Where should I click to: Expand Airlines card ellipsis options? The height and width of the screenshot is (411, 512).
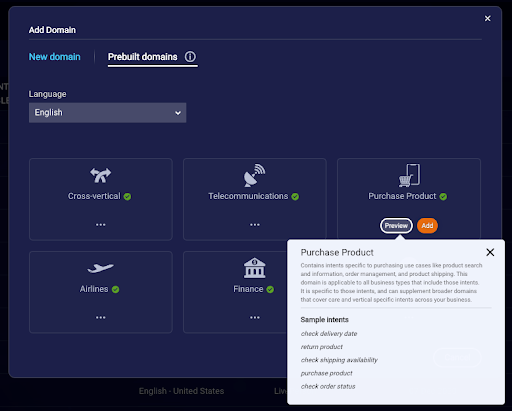pyautogui.click(x=101, y=318)
